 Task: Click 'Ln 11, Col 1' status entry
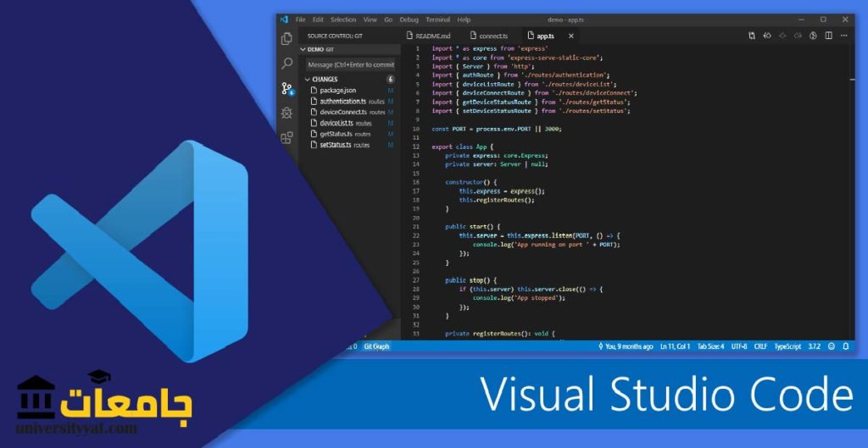675,346
